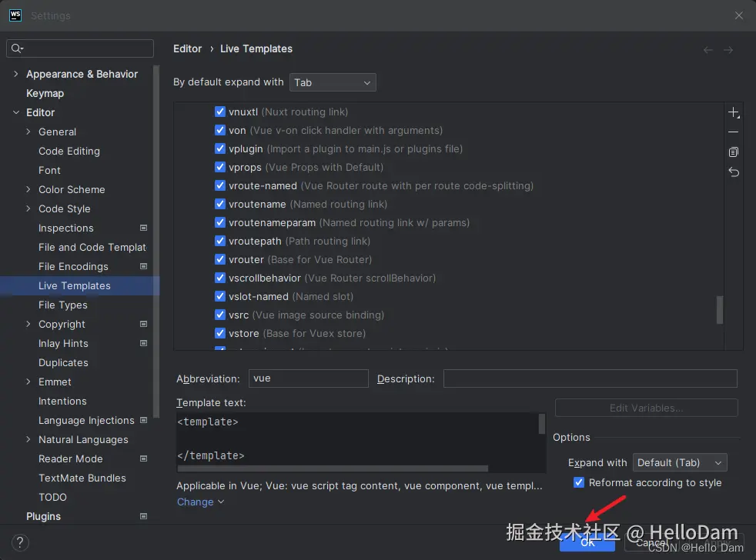Open the TODO settings page
Screen dimensions: 756x560
click(52, 497)
